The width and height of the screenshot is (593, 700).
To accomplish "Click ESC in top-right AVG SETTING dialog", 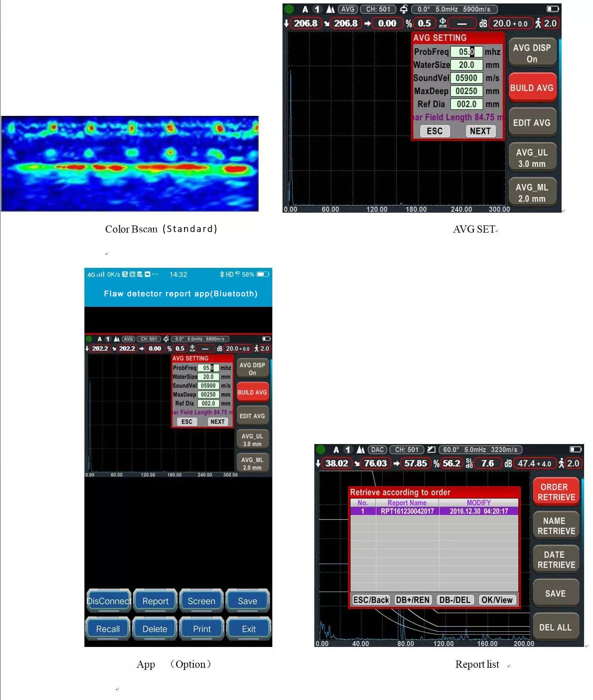I will pos(435,131).
